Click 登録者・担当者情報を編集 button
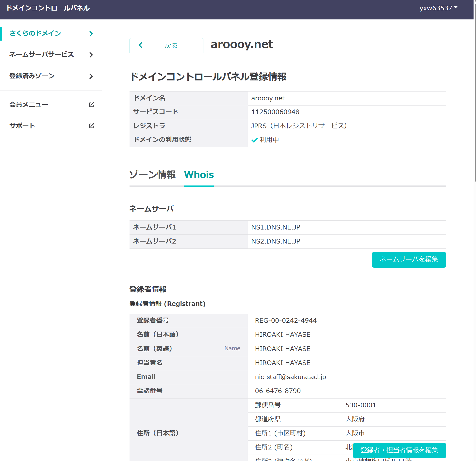Screen dimensions: 476x461 tap(399, 450)
